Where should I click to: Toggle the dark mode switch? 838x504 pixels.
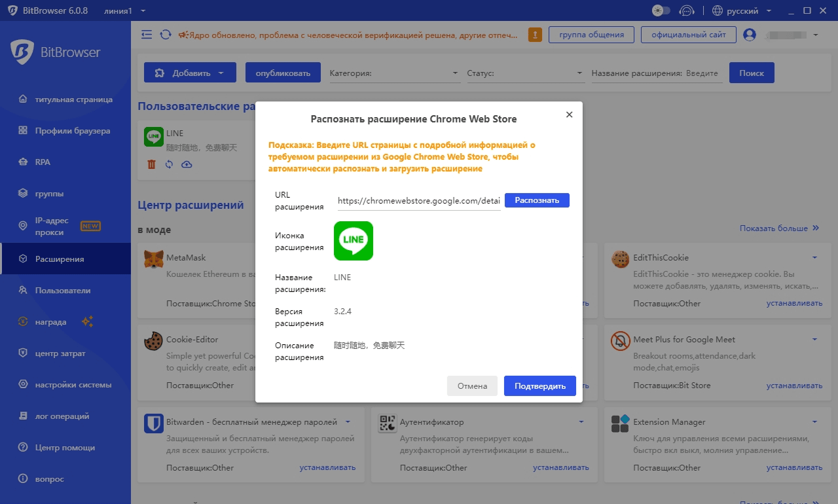click(661, 10)
